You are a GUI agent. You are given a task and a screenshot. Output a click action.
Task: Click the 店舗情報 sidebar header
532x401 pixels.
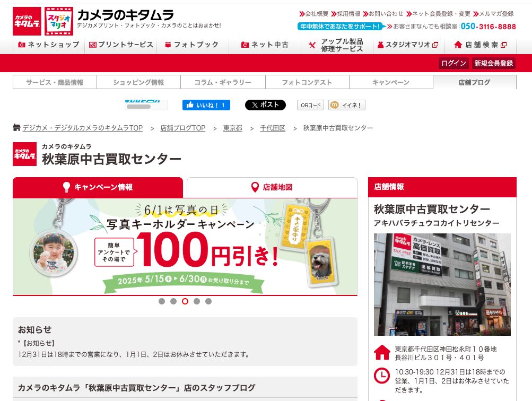click(x=442, y=187)
